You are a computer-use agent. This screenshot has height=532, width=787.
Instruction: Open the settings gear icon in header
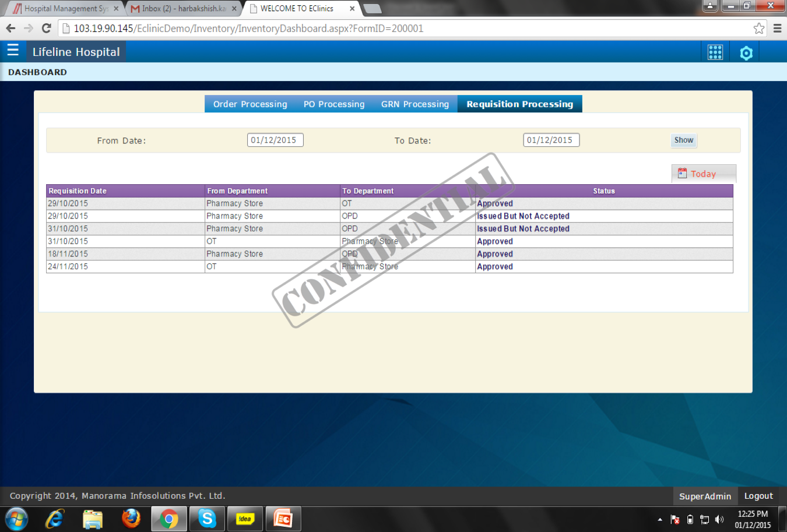[x=746, y=53]
